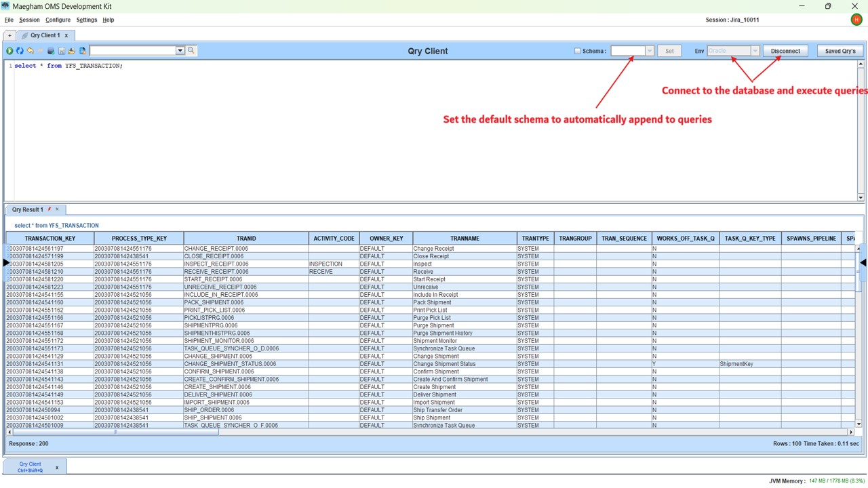868x488 pixels.
Task: Execute the query with the green run icon
Action: (9, 51)
